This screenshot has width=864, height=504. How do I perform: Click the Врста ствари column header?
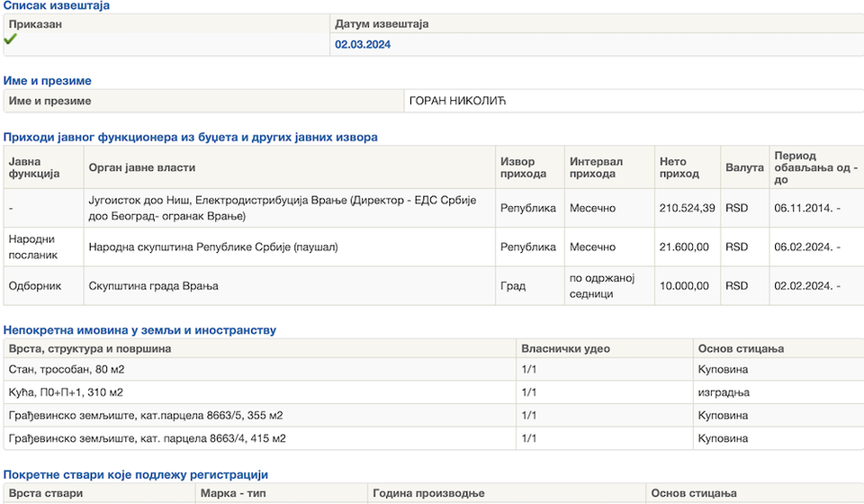[99, 493]
